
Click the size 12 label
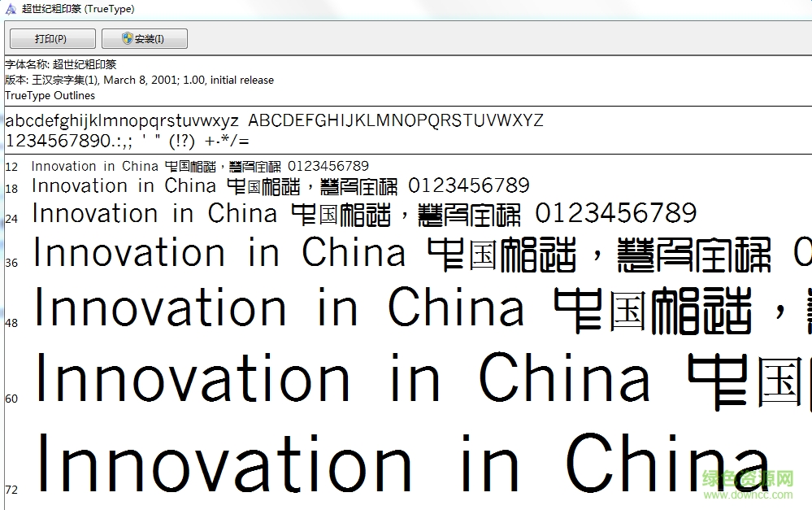[11, 166]
